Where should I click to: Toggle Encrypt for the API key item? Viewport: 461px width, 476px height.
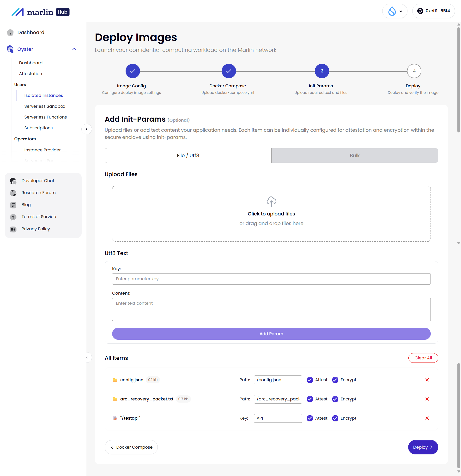335,418
